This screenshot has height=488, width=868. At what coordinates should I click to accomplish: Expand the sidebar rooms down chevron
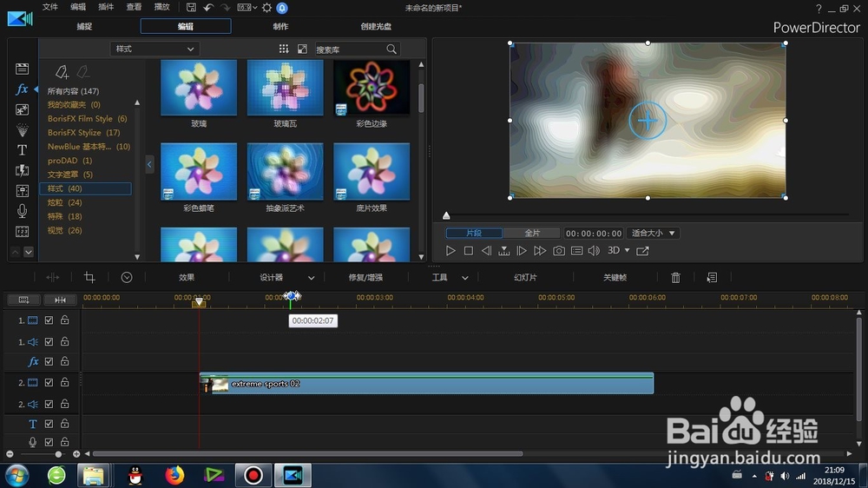tap(29, 252)
